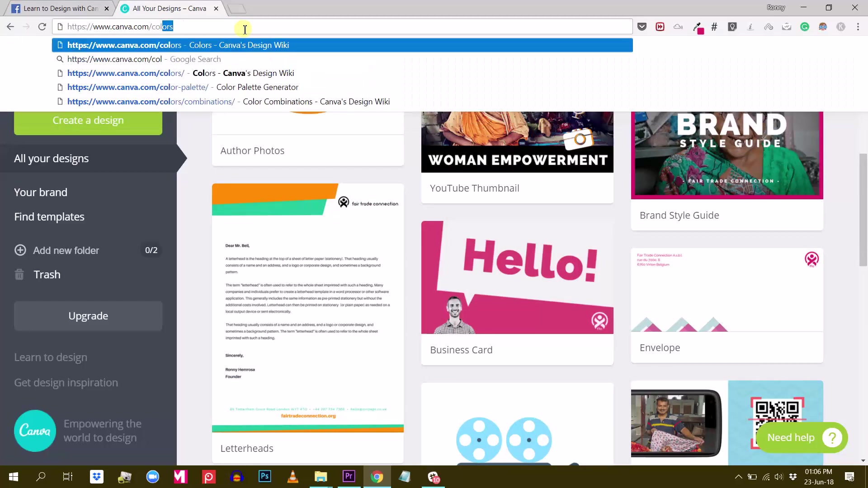
Task: Open the Letterheads design thumbnail
Action: pos(308,308)
